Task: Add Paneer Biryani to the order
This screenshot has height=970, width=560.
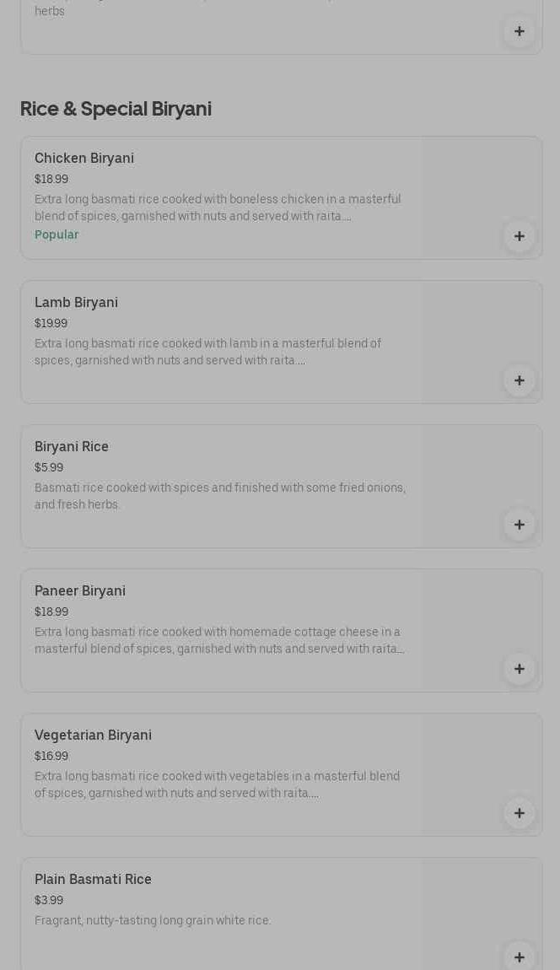Action: 519,669
